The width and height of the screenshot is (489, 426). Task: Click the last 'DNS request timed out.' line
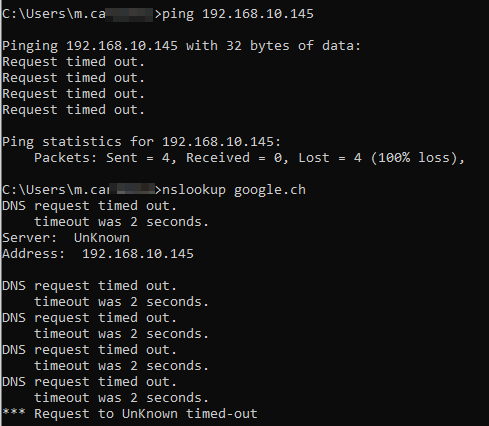tap(89, 382)
